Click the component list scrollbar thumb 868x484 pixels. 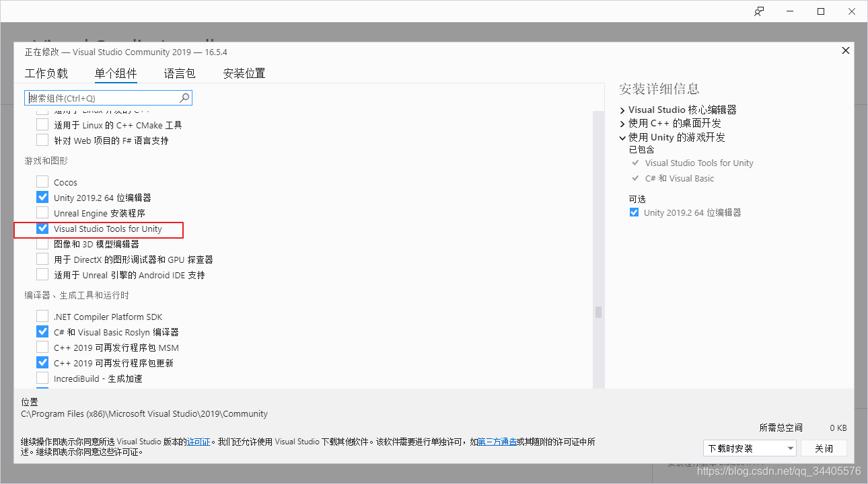(x=598, y=313)
